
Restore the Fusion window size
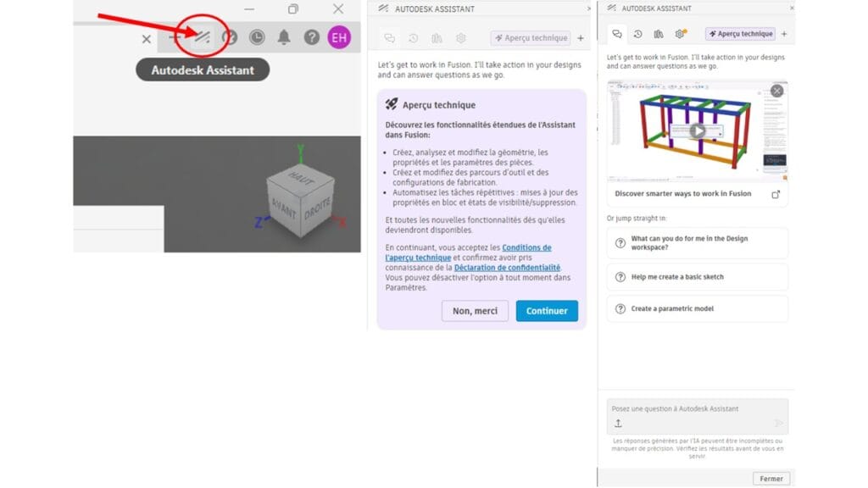[292, 8]
